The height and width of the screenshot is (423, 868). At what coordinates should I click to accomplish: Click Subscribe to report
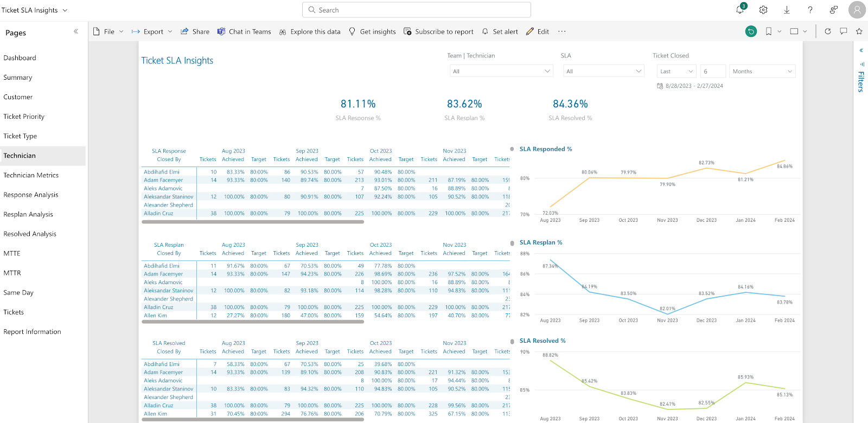439,31
